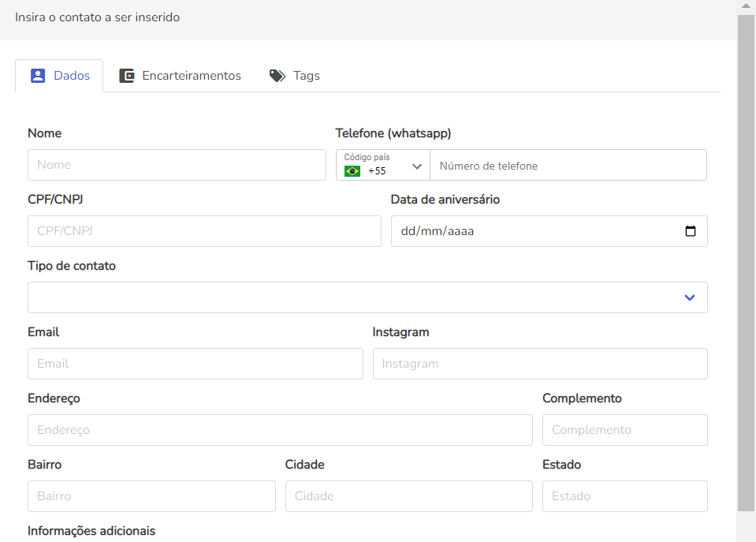Click the Número de telefone field
The height and width of the screenshot is (542, 756).
click(x=568, y=166)
